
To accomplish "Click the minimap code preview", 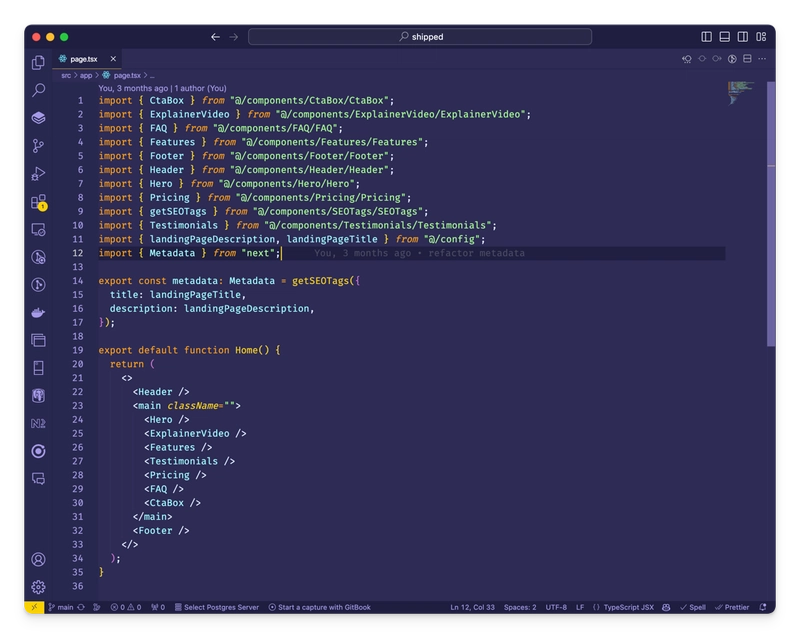I will coord(740,93).
